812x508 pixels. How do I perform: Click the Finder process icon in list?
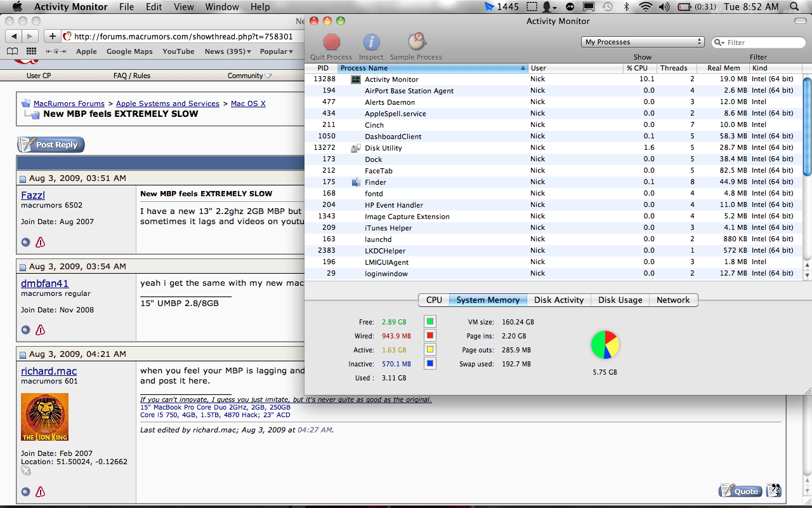(356, 182)
